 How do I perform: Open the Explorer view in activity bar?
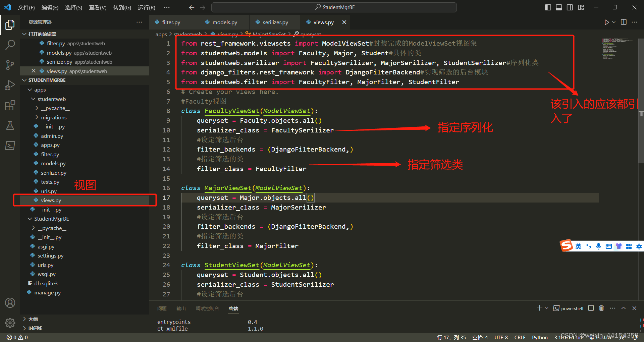pos(10,24)
